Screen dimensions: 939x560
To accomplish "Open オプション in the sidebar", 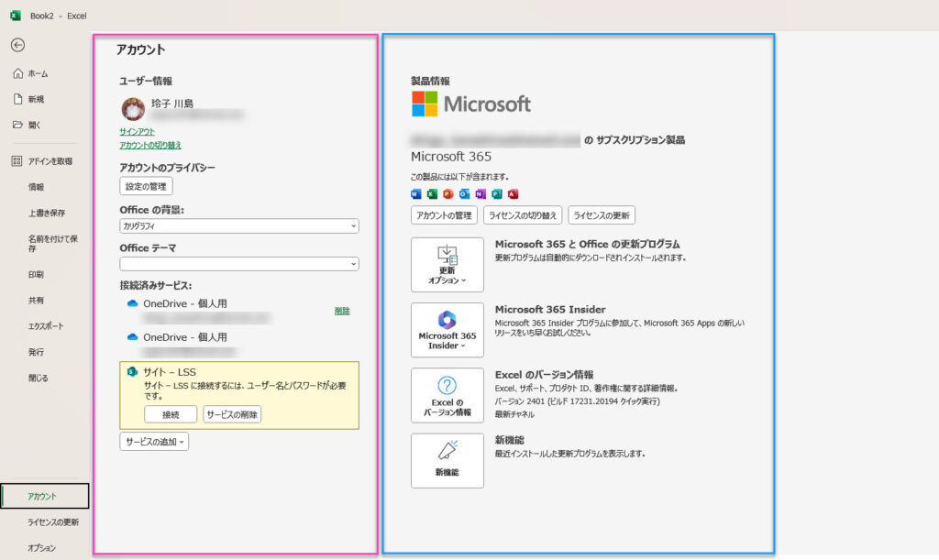I will pos(41,547).
